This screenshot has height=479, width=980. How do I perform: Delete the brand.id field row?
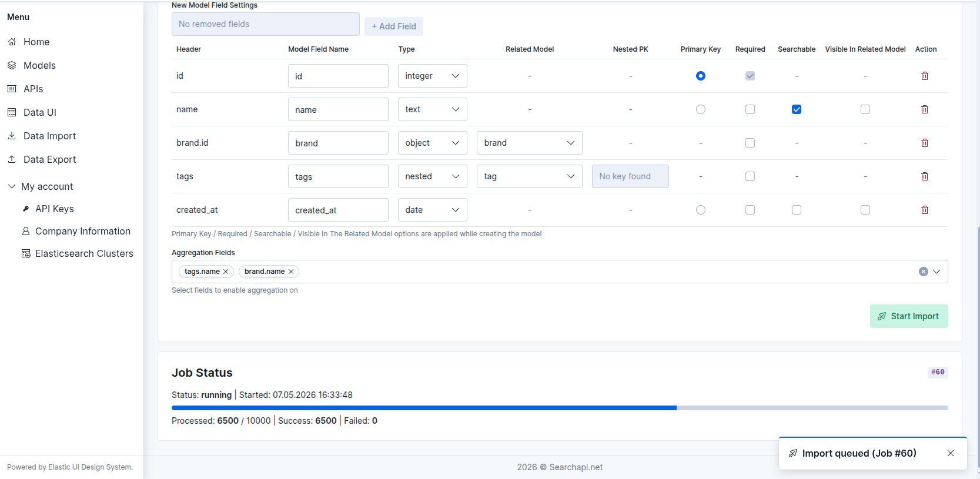click(925, 143)
